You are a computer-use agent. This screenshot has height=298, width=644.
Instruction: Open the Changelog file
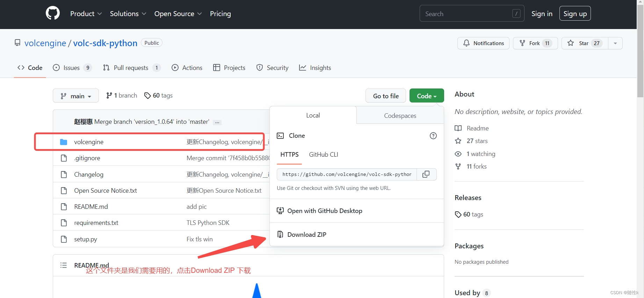pos(89,174)
